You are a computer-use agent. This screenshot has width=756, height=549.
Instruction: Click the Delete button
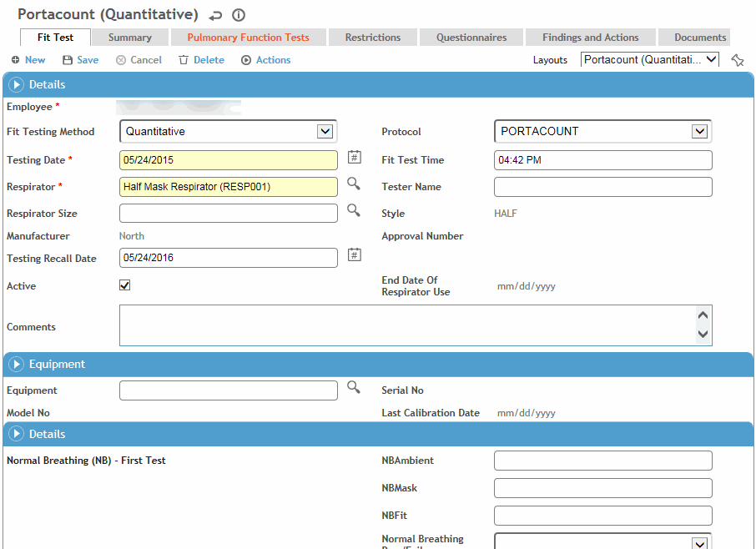pyautogui.click(x=201, y=60)
